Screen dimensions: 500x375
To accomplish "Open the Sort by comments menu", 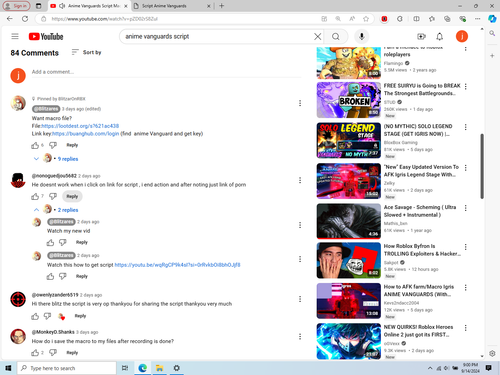I will pos(86,52).
